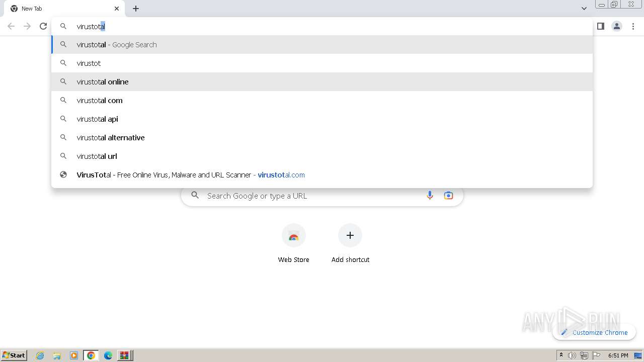Click in the address bar text 'virustotal'

pyautogui.click(x=91, y=26)
